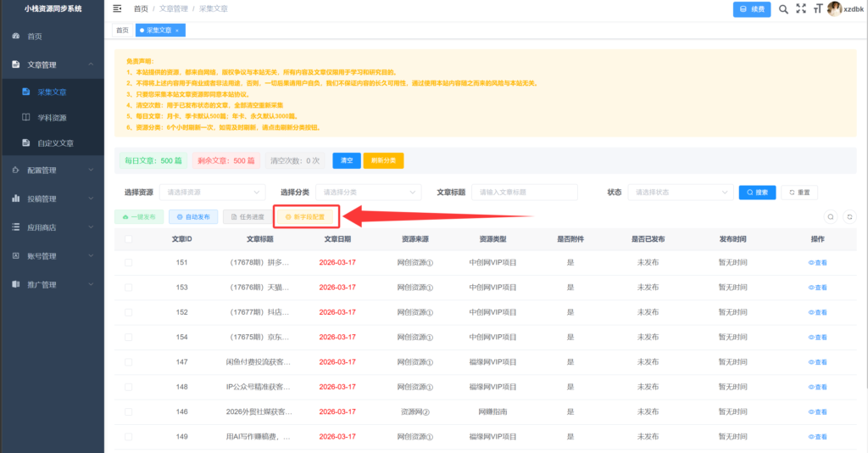Select the checkbox for article 147
Image resolution: width=868 pixels, height=453 pixels.
pyautogui.click(x=129, y=362)
